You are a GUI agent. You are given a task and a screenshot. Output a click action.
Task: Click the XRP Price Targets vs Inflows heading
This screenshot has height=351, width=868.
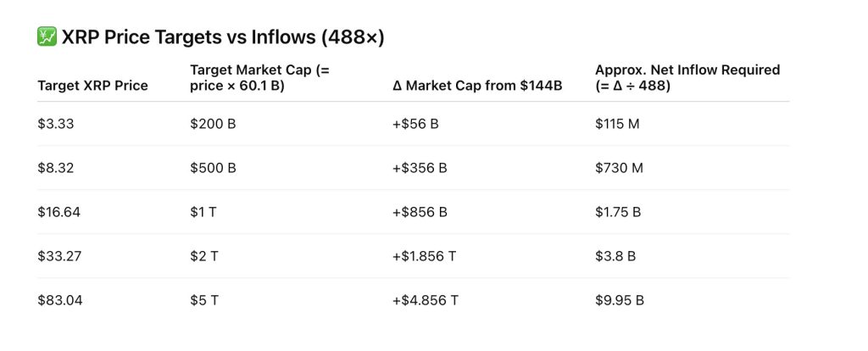pyautogui.click(x=223, y=36)
